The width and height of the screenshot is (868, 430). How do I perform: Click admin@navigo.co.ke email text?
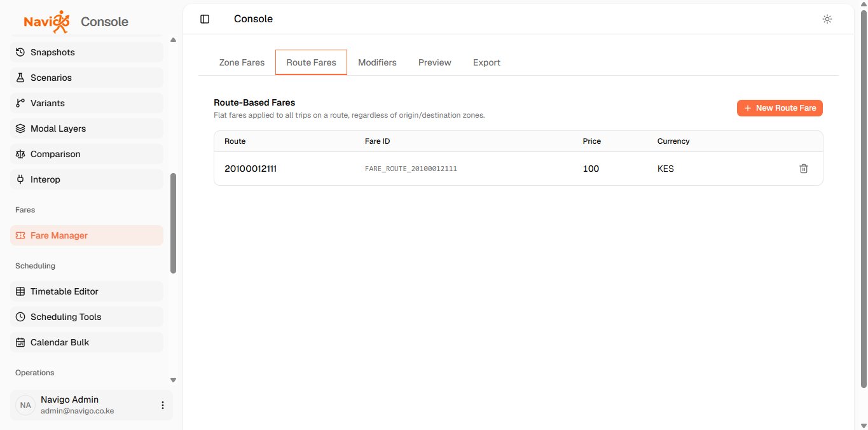point(77,411)
